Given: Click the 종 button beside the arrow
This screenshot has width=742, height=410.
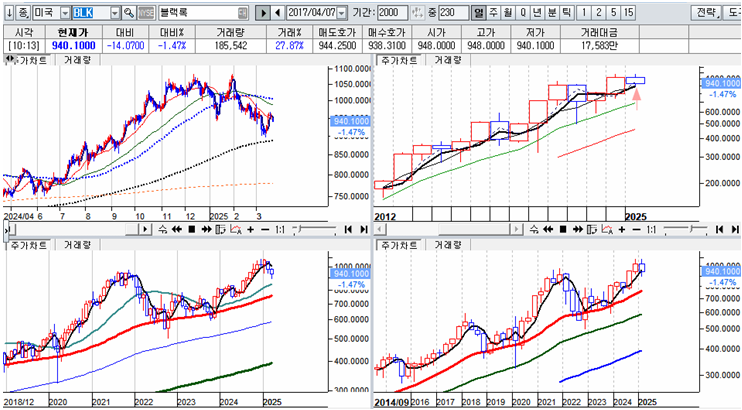Looking at the screenshot, I should point(24,13).
